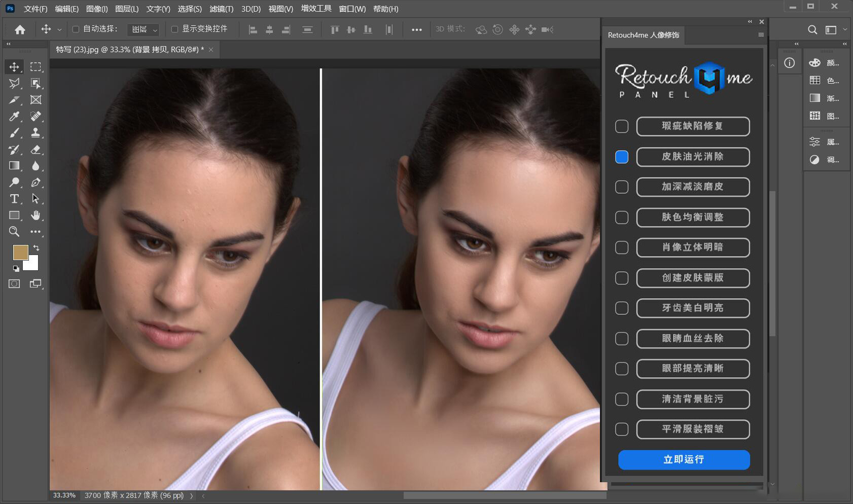Viewport: 853px width, 504px height.
Task: Pick the Eraser tool
Action: click(35, 150)
